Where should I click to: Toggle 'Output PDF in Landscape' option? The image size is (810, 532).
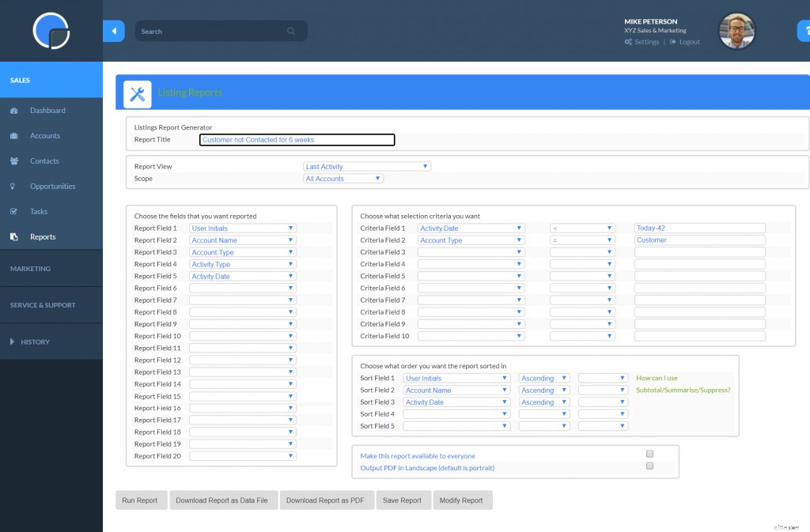pyautogui.click(x=649, y=466)
